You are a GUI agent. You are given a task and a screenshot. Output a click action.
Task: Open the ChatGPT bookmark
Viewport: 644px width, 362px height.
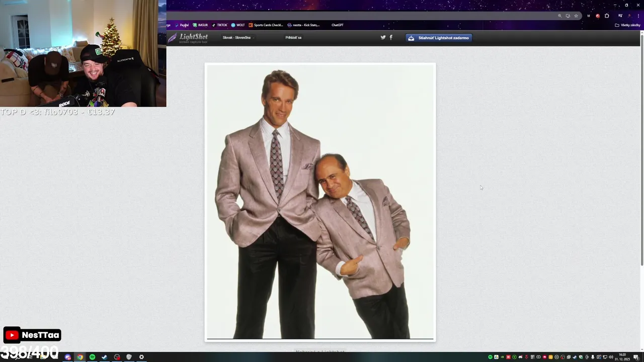coord(337,25)
